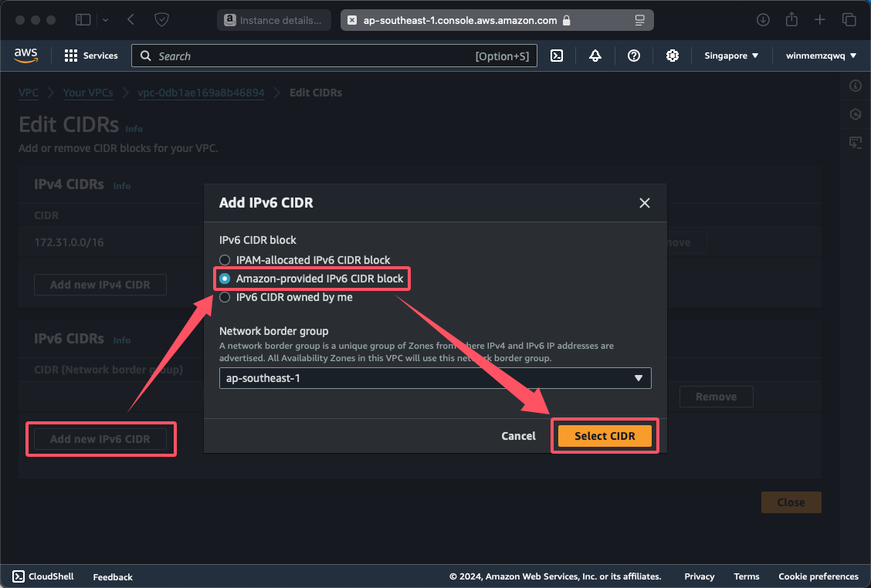Switch to the Instance details tab
The width and height of the screenshot is (871, 588).
click(274, 21)
